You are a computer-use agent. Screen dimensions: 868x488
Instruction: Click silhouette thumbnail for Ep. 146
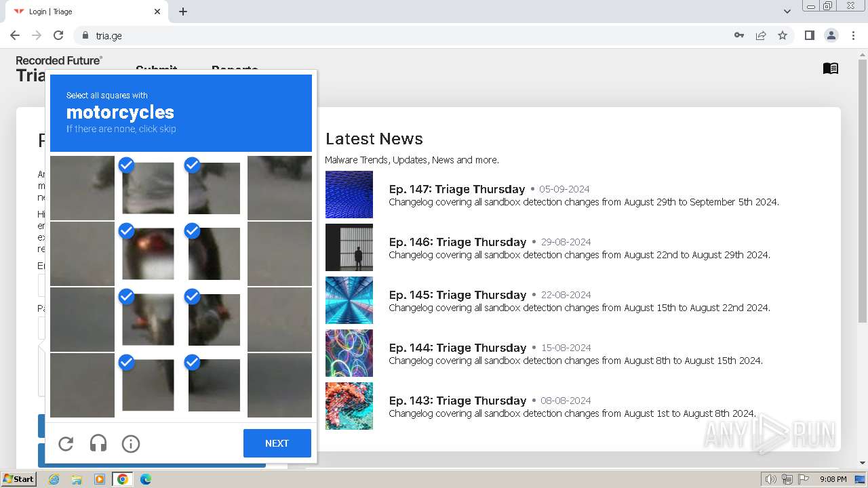[349, 247]
